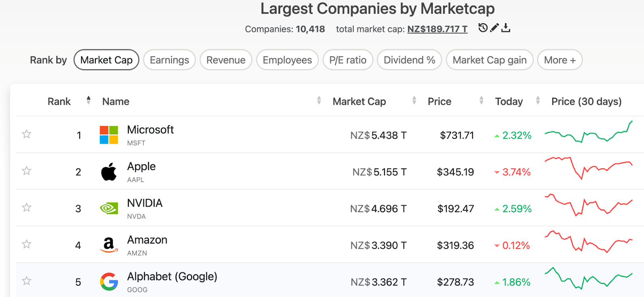
Task: Open the Apple company page
Action: tap(141, 166)
